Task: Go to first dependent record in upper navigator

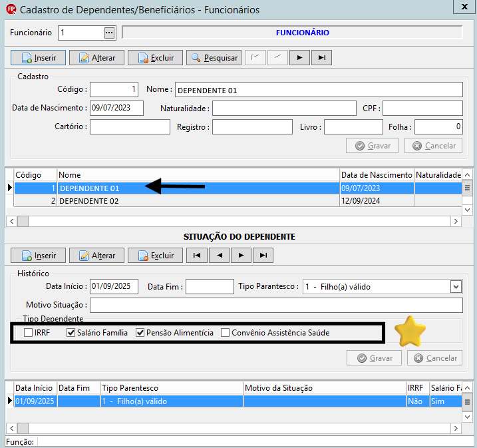Action: [255, 57]
